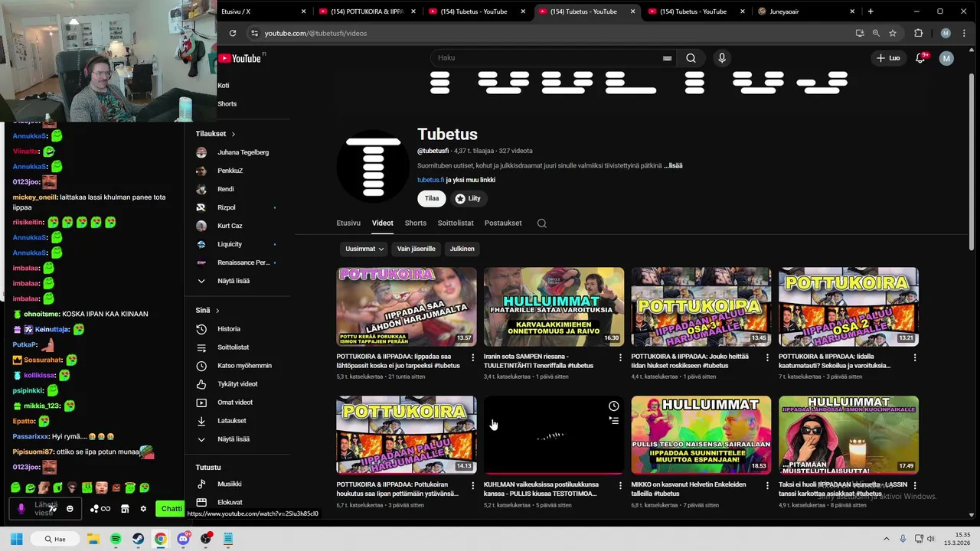Show hidden system tray icons chevron

tap(887, 539)
